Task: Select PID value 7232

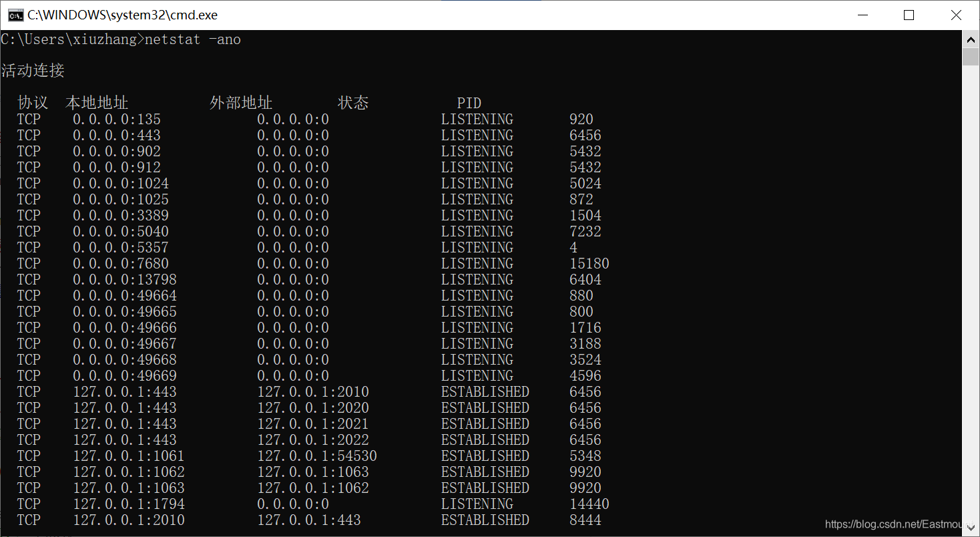Action: [585, 232]
